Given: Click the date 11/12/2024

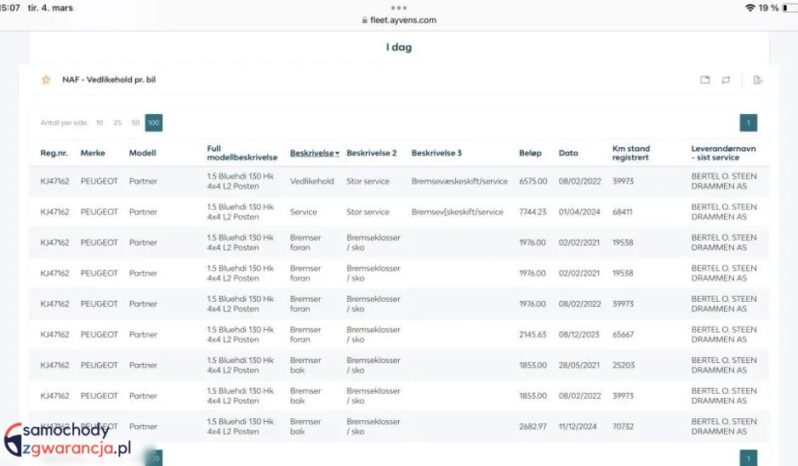Looking at the screenshot, I should (578, 426).
